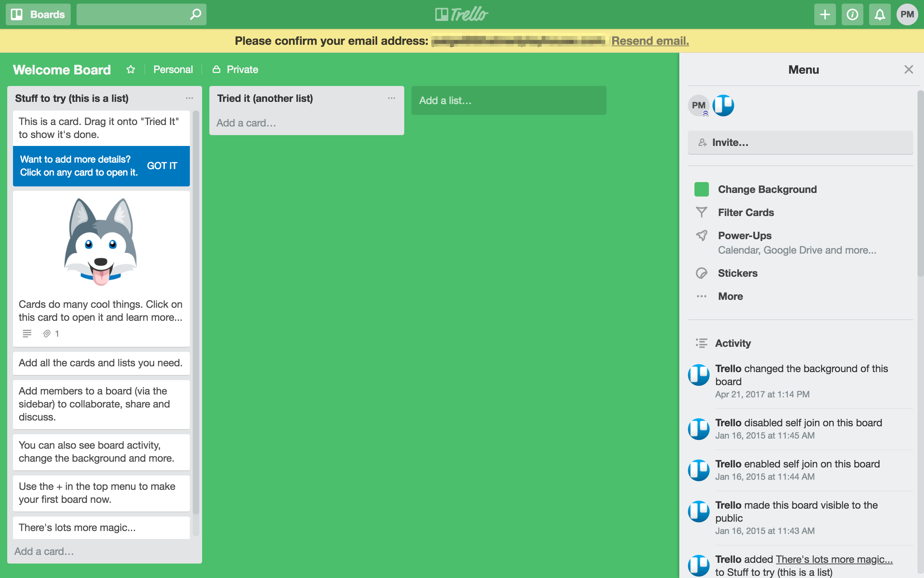The width and height of the screenshot is (924, 578).
Task: Open 'You can also see board activity' card
Action: point(101,452)
